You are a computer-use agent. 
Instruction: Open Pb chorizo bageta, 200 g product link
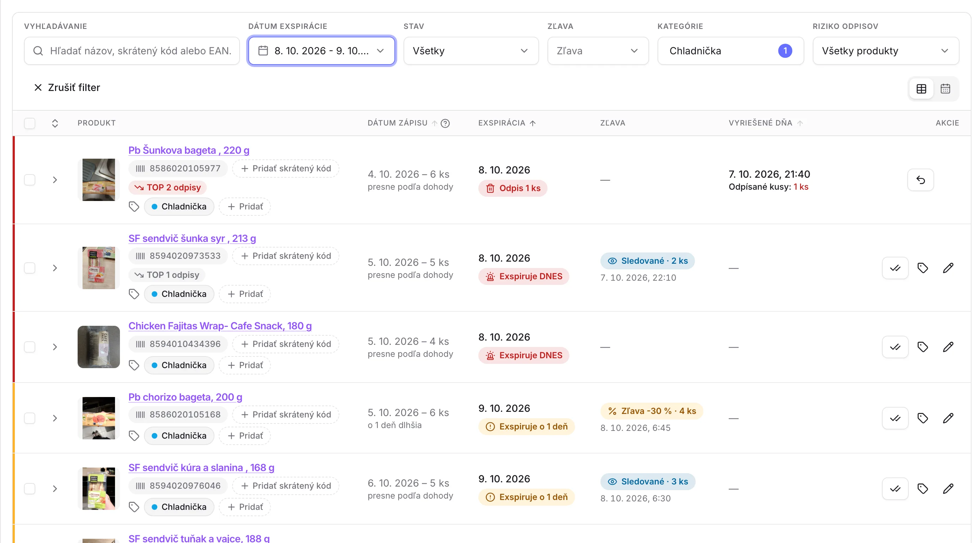click(x=185, y=397)
